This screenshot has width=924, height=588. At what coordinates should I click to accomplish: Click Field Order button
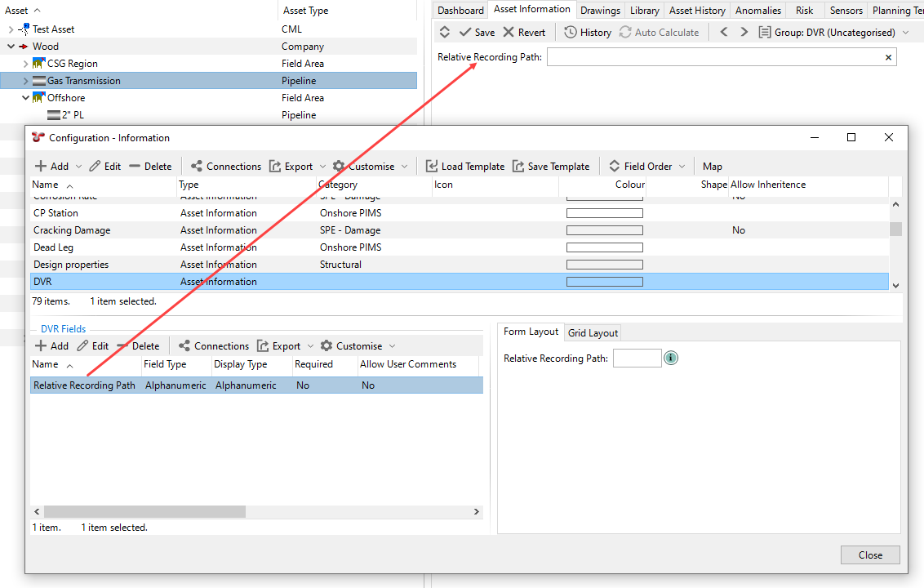(x=641, y=167)
